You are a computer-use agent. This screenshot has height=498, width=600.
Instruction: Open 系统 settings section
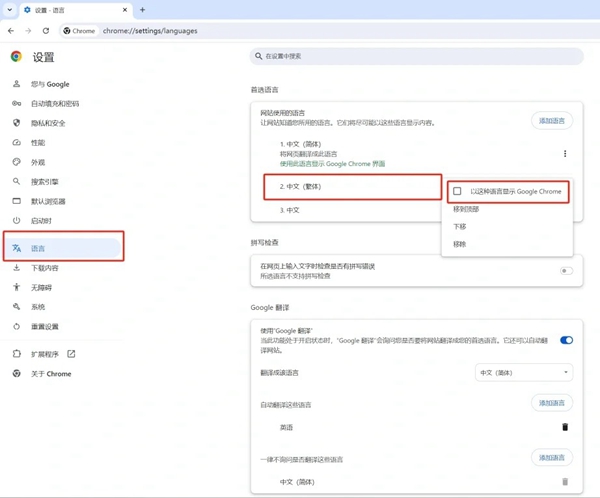[x=38, y=307]
